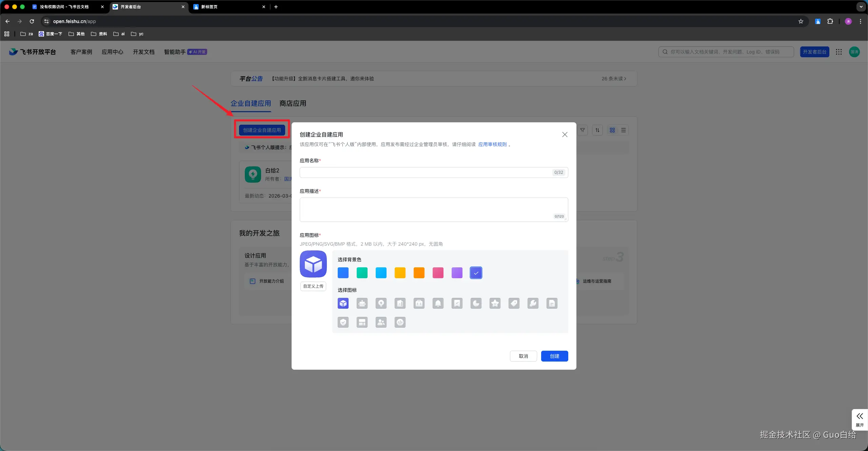This screenshot has height=451, width=868.
Task: Choose the shield checkmark app icon
Action: 343,322
